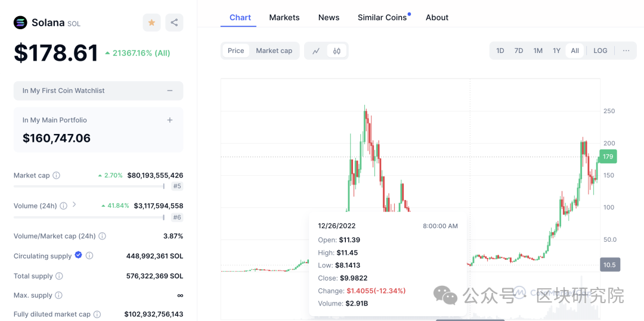The image size is (644, 321).
Task: Click In My First Coin Watchlist button
Action: click(x=98, y=91)
